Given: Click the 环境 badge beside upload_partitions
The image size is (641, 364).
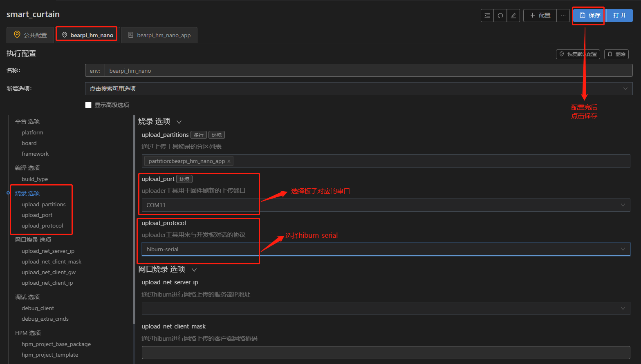Looking at the screenshot, I should tap(217, 135).
